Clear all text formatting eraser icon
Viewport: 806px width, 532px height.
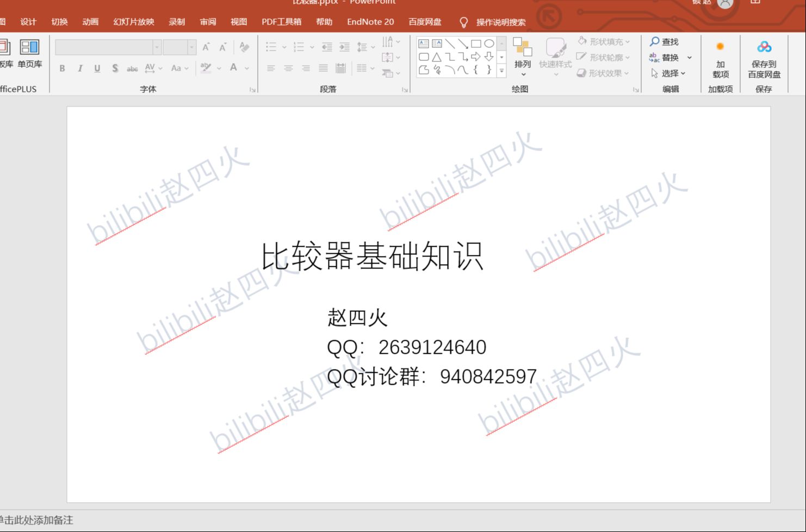245,47
